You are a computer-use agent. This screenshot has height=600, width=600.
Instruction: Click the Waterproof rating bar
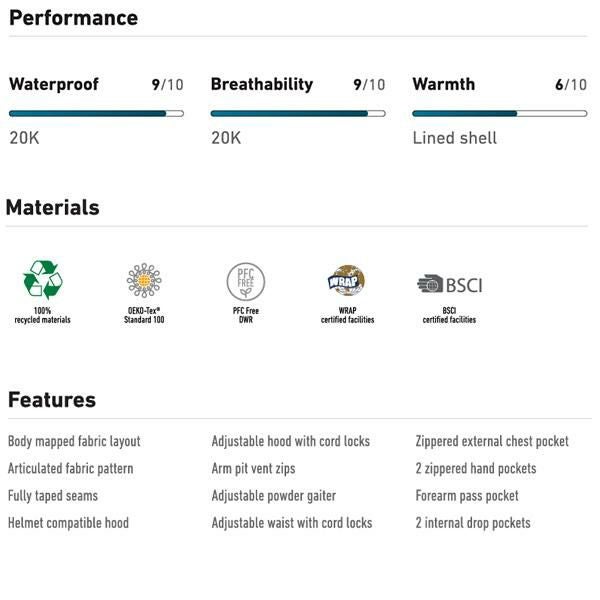96,113
